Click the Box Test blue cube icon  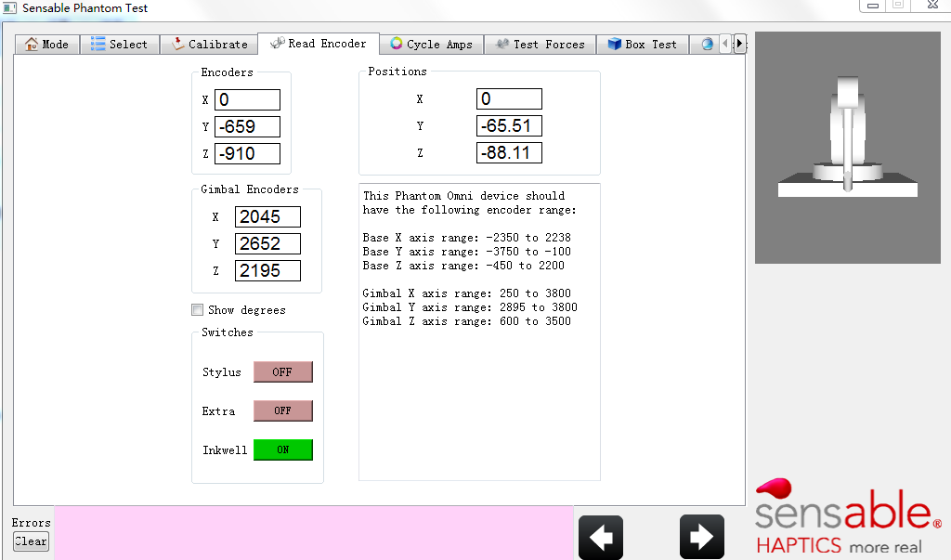(x=615, y=44)
